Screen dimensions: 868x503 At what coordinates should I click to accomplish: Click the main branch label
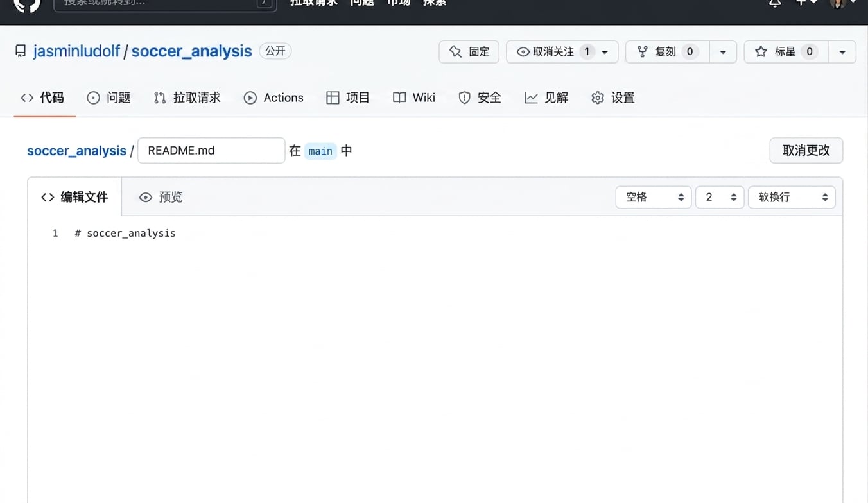(x=320, y=151)
